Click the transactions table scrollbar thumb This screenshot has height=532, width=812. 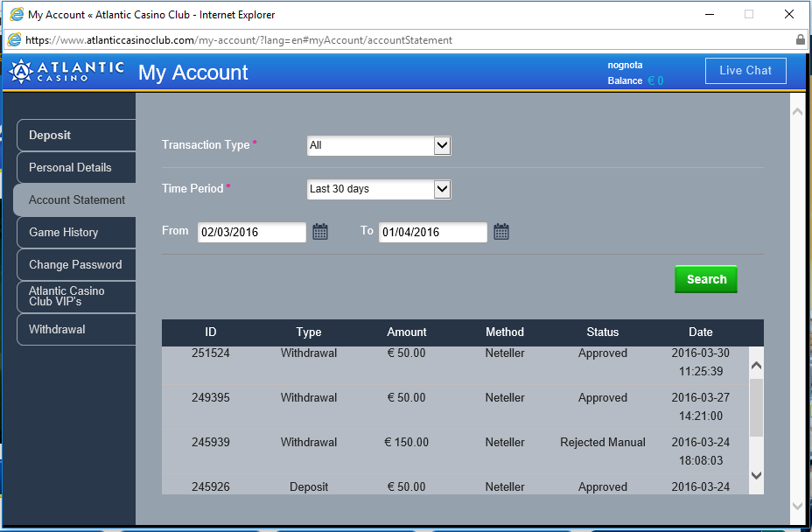(x=756, y=407)
